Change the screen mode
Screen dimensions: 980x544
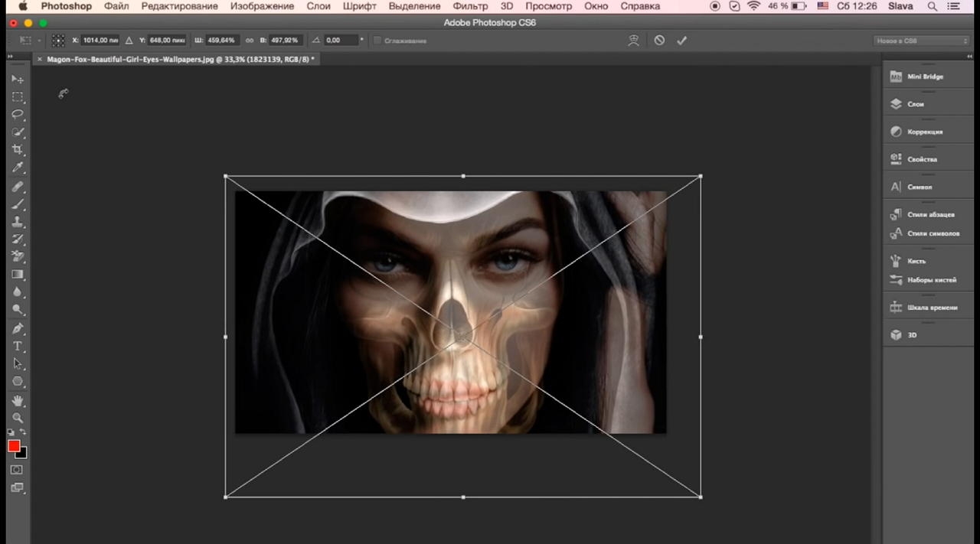pos(17,487)
